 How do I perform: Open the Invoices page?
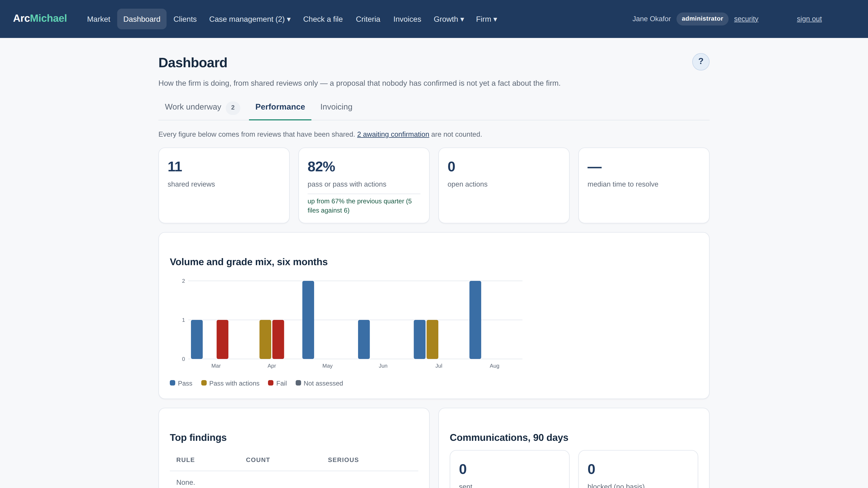point(407,19)
